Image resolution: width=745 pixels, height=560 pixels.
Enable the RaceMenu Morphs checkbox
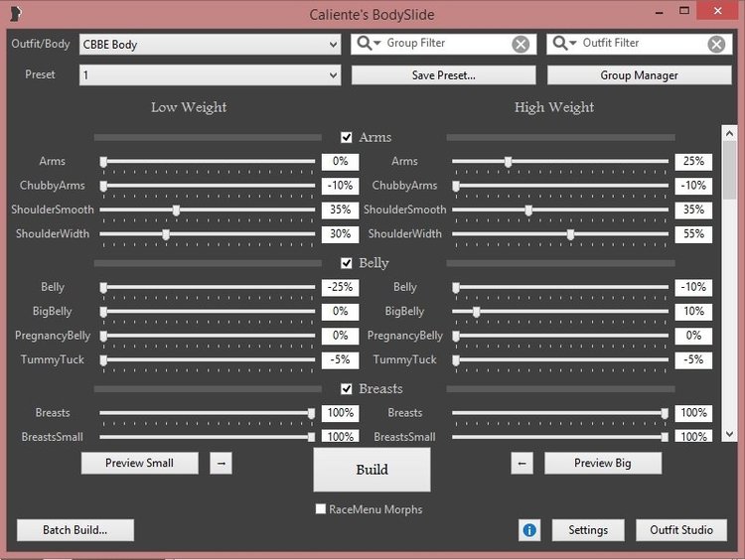click(321, 509)
